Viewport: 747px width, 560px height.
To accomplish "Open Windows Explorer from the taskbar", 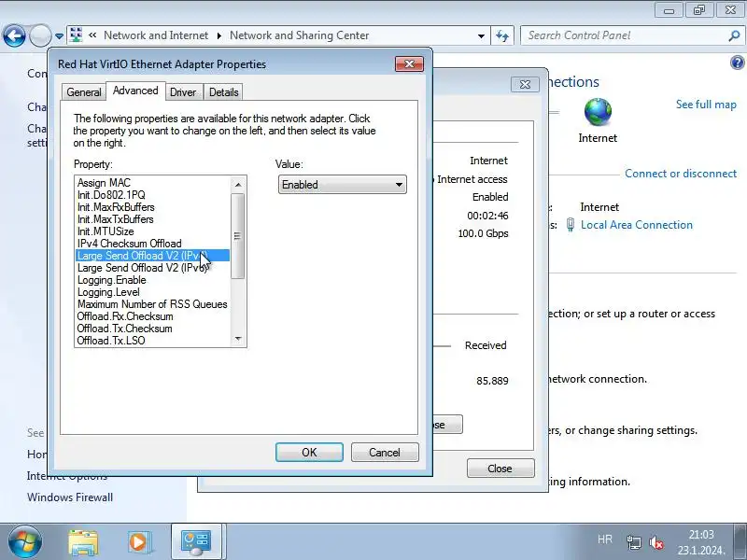I will click(x=83, y=542).
